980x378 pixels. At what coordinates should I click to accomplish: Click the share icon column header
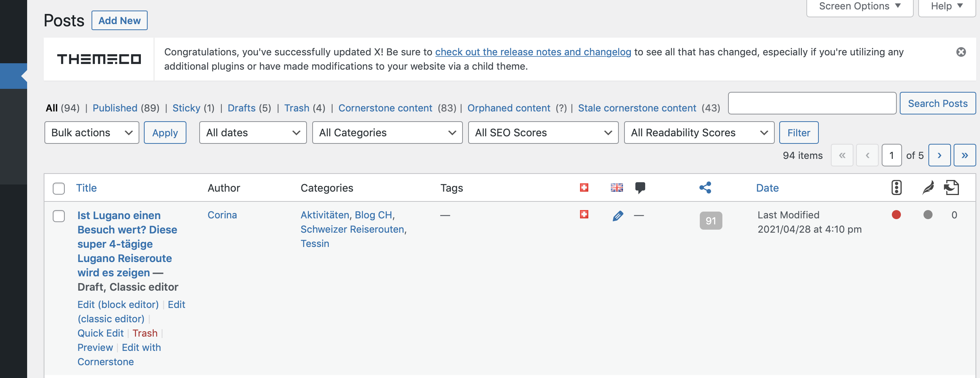(x=705, y=187)
